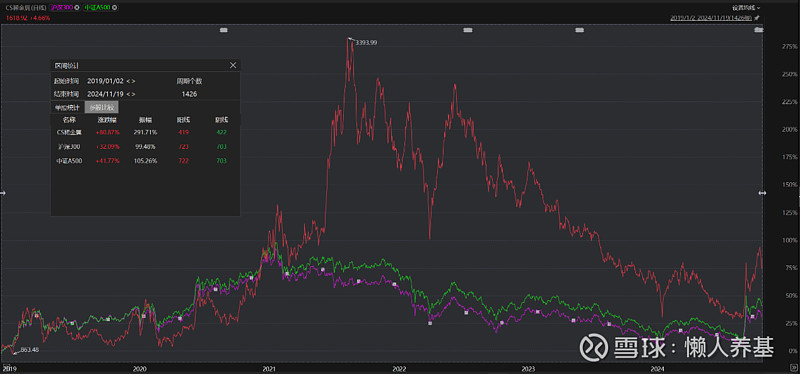Click the CS稀金属(日线) chart title
Viewport: 800px width, 374px height.
click(x=25, y=8)
